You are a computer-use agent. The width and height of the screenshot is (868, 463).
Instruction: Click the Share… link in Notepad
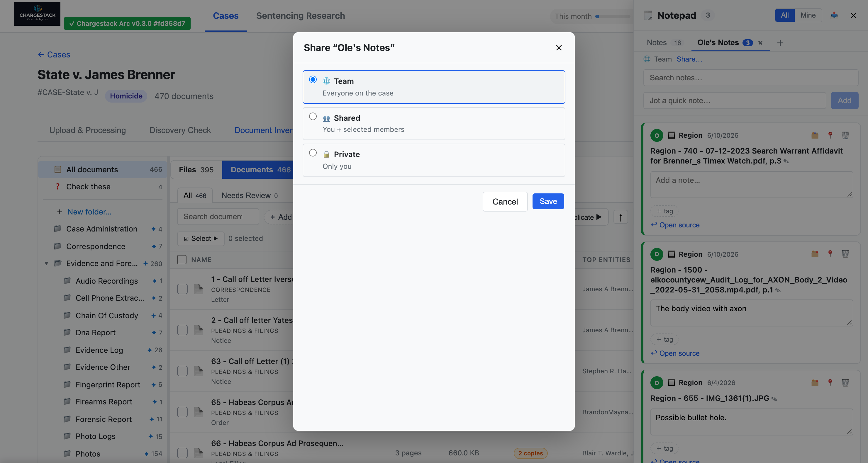tap(689, 59)
